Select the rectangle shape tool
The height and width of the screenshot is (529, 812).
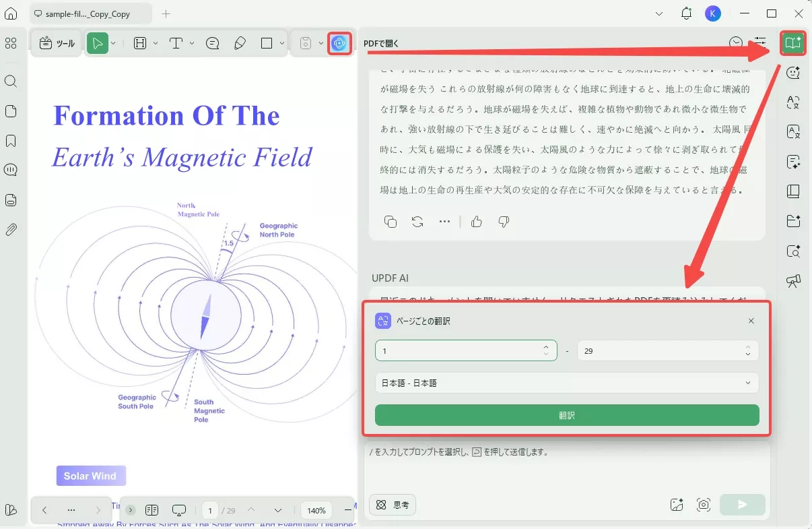tap(267, 42)
